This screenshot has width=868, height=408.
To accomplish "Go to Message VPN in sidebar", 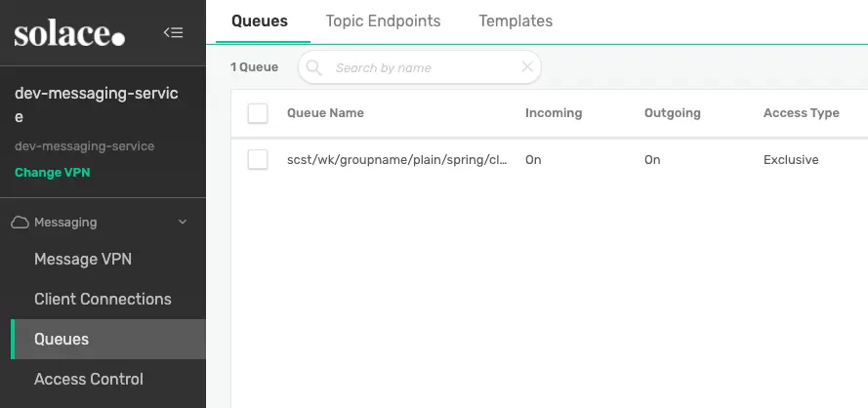I will [83, 259].
